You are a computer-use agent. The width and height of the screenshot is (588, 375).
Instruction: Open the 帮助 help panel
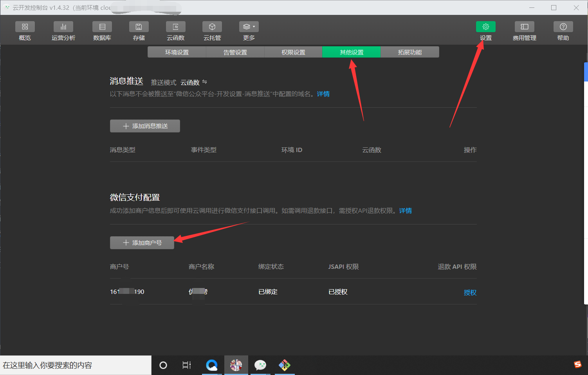pos(563,31)
